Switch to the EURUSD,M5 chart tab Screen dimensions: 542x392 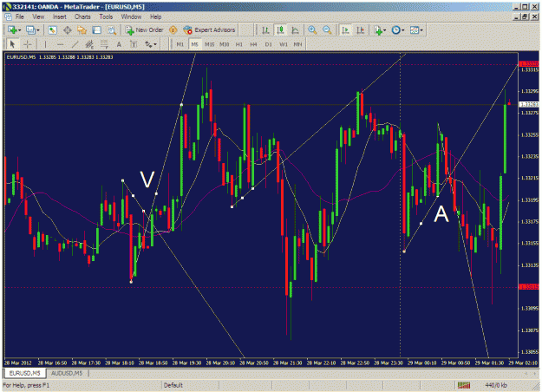(24, 373)
